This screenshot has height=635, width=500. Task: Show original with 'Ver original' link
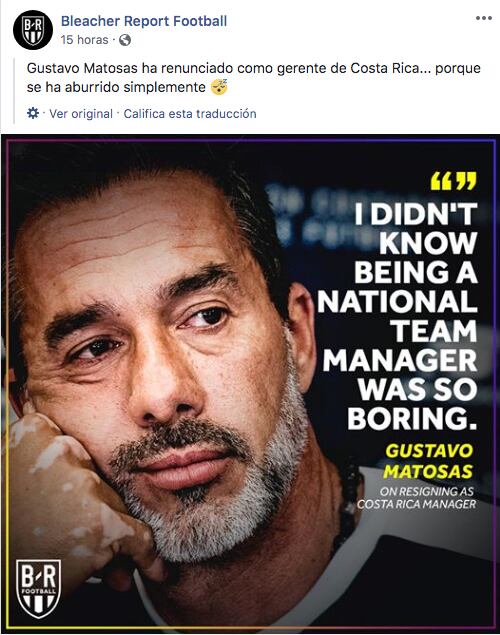pyautogui.click(x=81, y=114)
